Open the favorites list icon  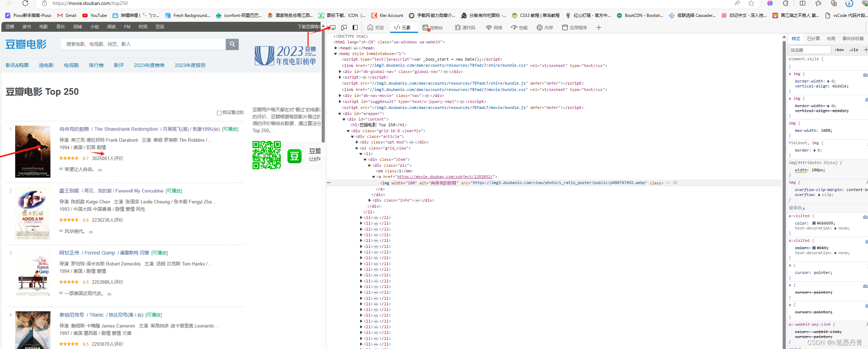818,3
